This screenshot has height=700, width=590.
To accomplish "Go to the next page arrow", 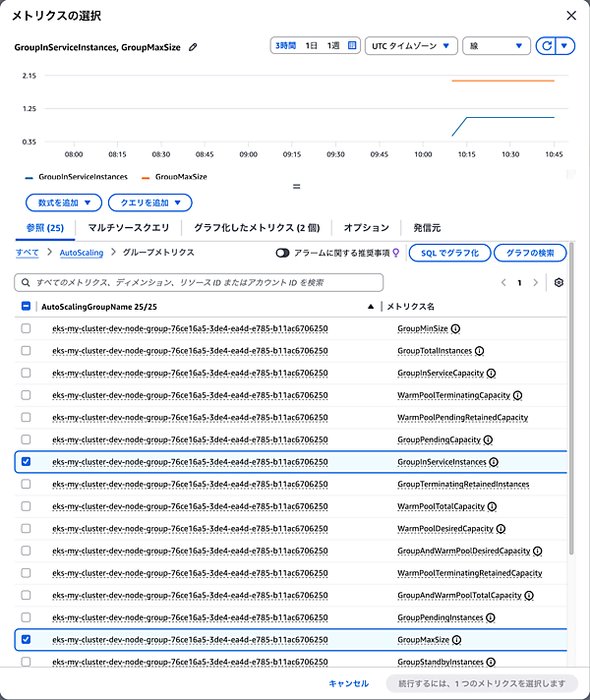I will tap(535, 282).
